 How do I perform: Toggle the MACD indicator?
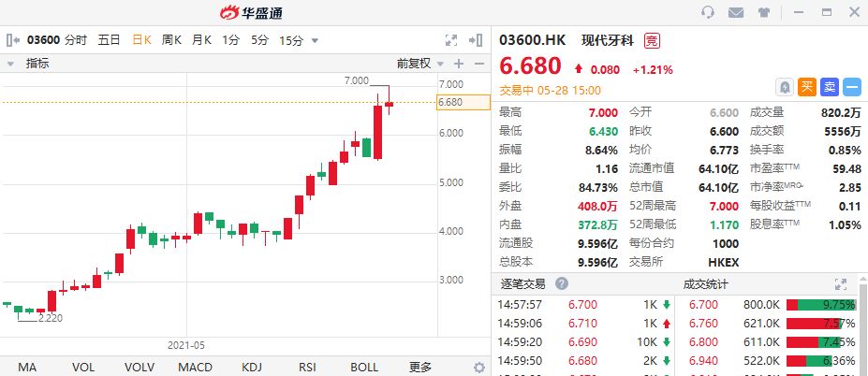coord(195,368)
